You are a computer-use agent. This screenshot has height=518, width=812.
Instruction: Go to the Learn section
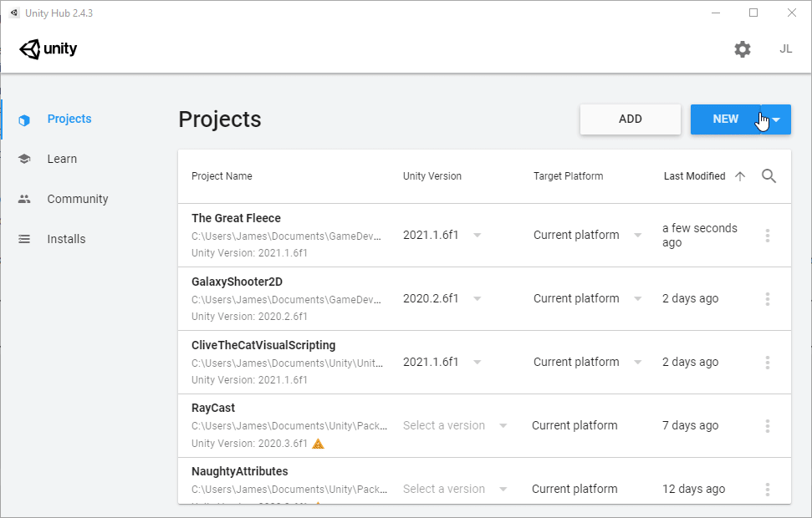[x=62, y=159]
